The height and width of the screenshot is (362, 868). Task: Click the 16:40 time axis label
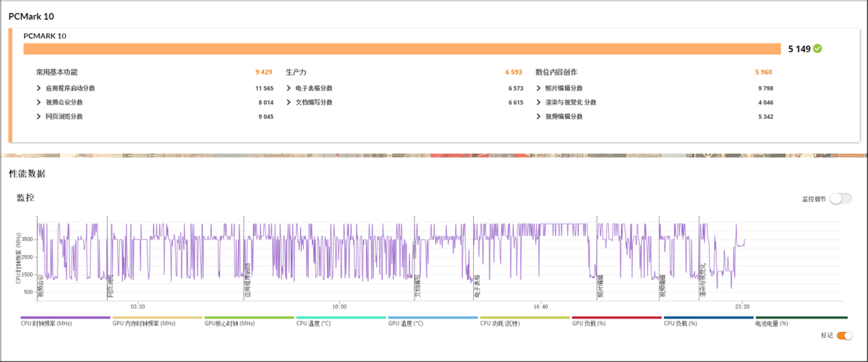[x=540, y=306]
